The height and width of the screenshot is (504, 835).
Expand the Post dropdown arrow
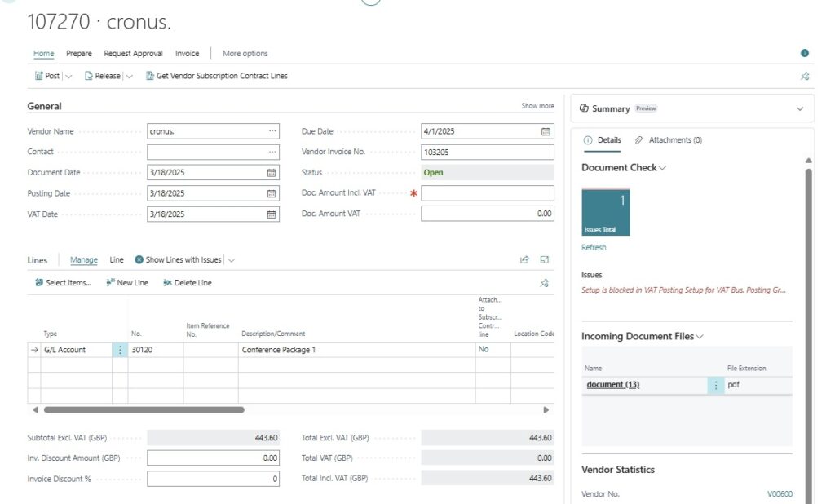(x=68, y=76)
